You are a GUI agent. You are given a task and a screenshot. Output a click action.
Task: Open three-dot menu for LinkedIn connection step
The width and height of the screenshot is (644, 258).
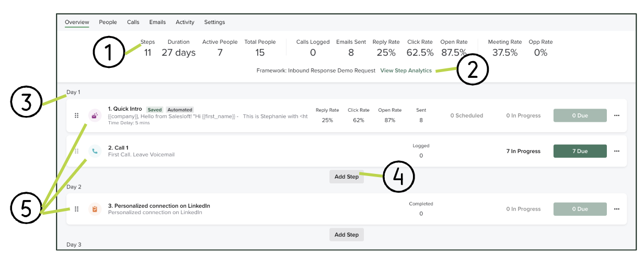click(x=617, y=209)
